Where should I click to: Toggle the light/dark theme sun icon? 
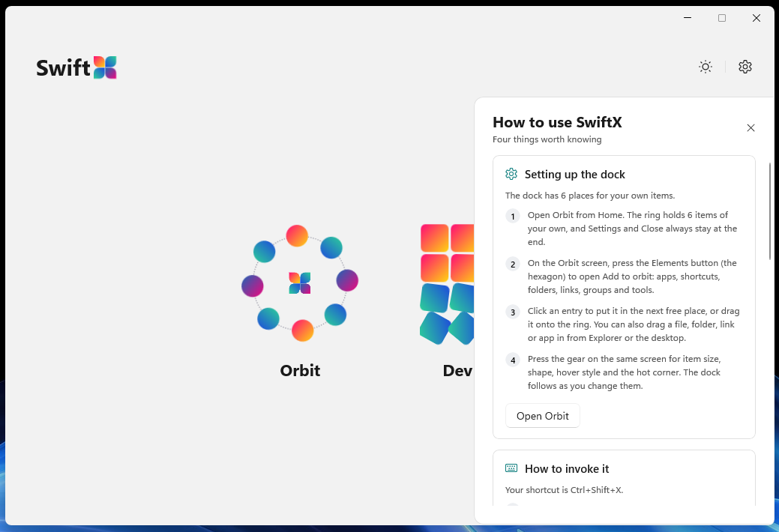(705, 67)
